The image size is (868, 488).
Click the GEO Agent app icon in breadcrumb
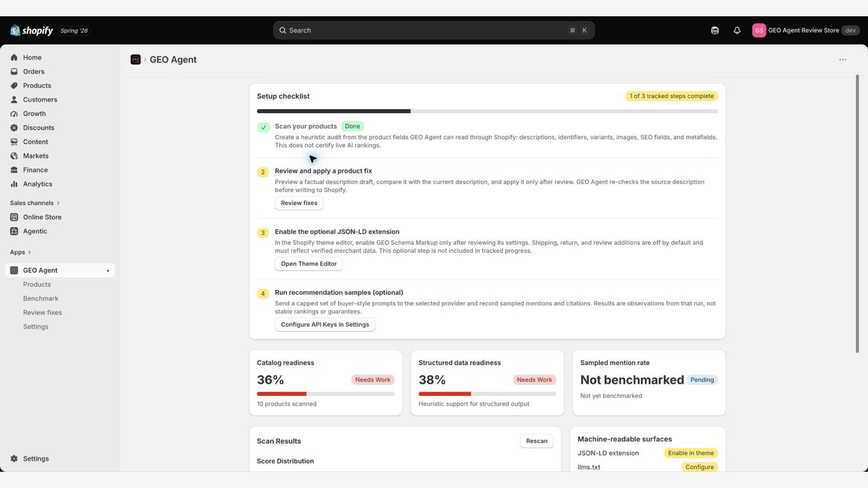pos(136,60)
